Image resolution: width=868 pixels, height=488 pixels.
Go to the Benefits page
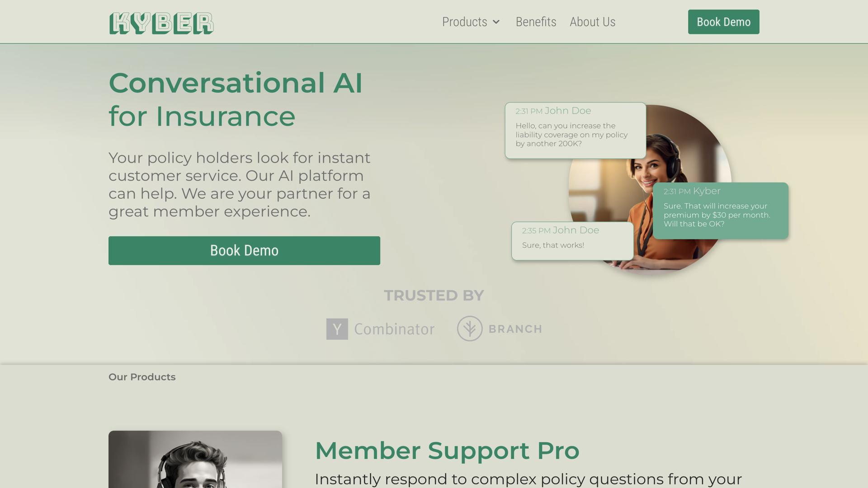[536, 22]
